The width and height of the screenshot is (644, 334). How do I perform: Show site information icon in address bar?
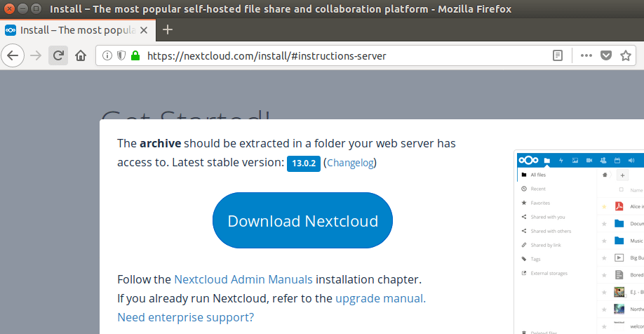[107, 55]
